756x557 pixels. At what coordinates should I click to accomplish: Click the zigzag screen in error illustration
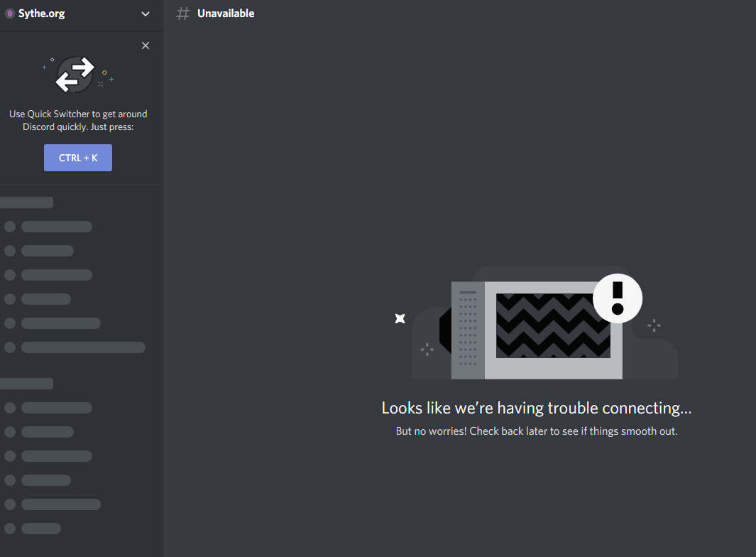pos(552,325)
